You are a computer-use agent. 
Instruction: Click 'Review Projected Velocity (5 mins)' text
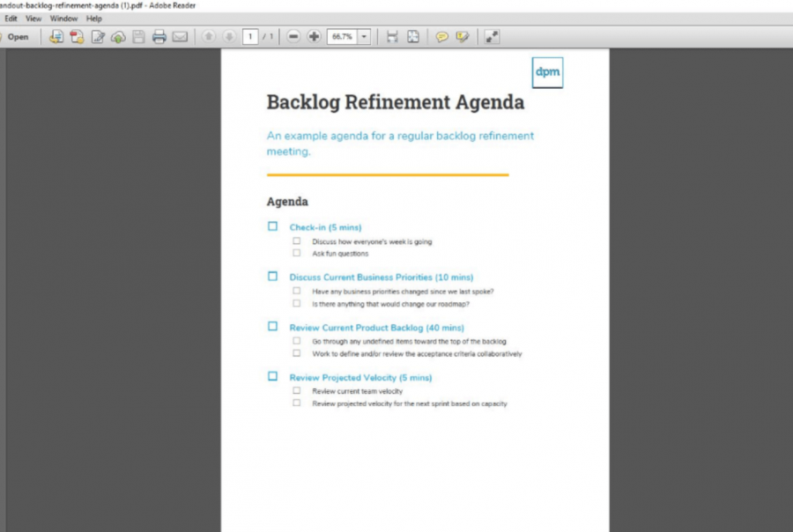(x=360, y=377)
